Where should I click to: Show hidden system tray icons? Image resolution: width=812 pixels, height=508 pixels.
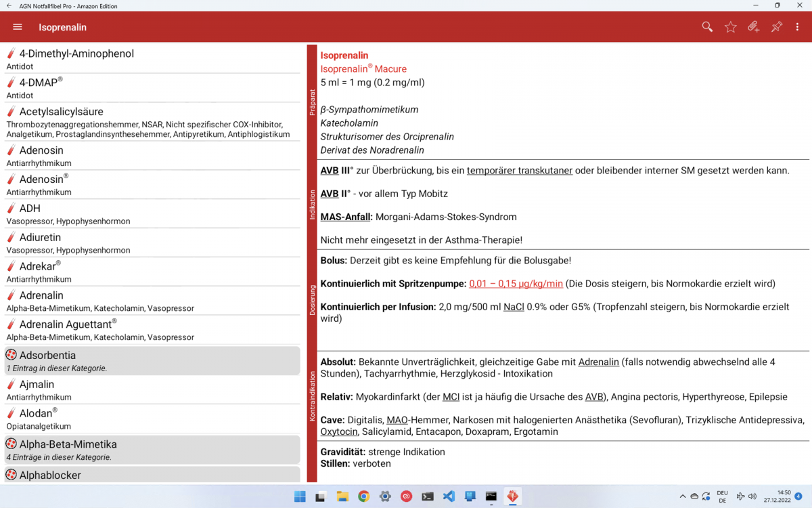(x=683, y=496)
